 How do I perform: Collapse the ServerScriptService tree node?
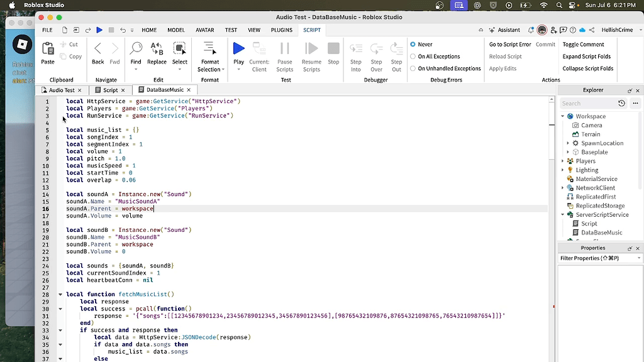(563, 215)
